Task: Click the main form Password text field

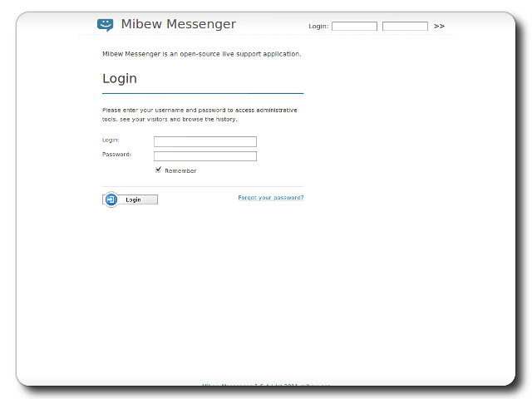Action: [205, 155]
